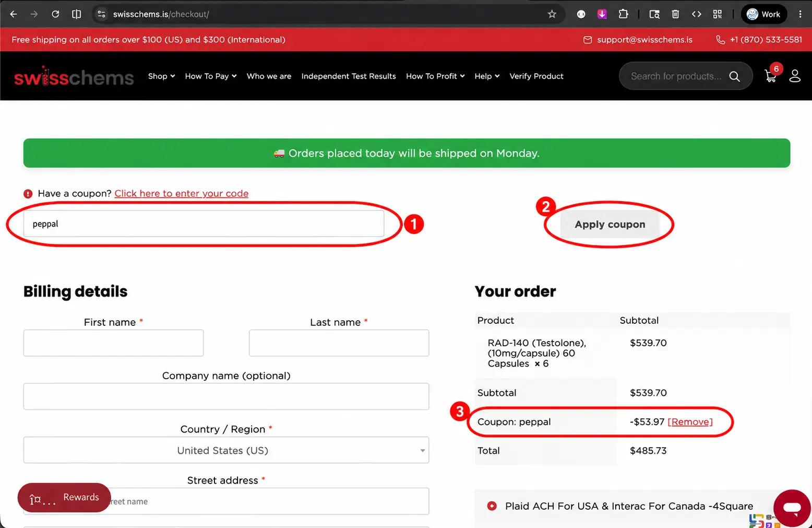Click the Total amount $485.73
Image resolution: width=812 pixels, height=528 pixels.
[648, 451]
